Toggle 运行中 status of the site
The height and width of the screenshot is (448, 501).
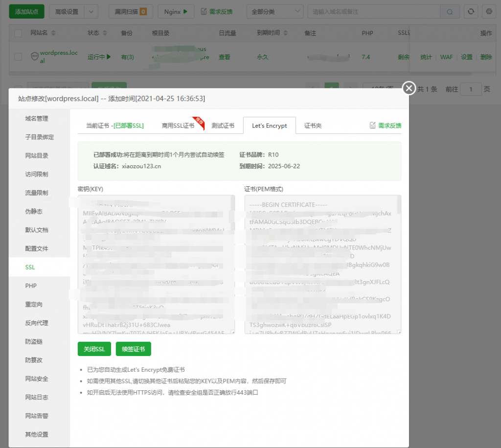click(x=99, y=57)
